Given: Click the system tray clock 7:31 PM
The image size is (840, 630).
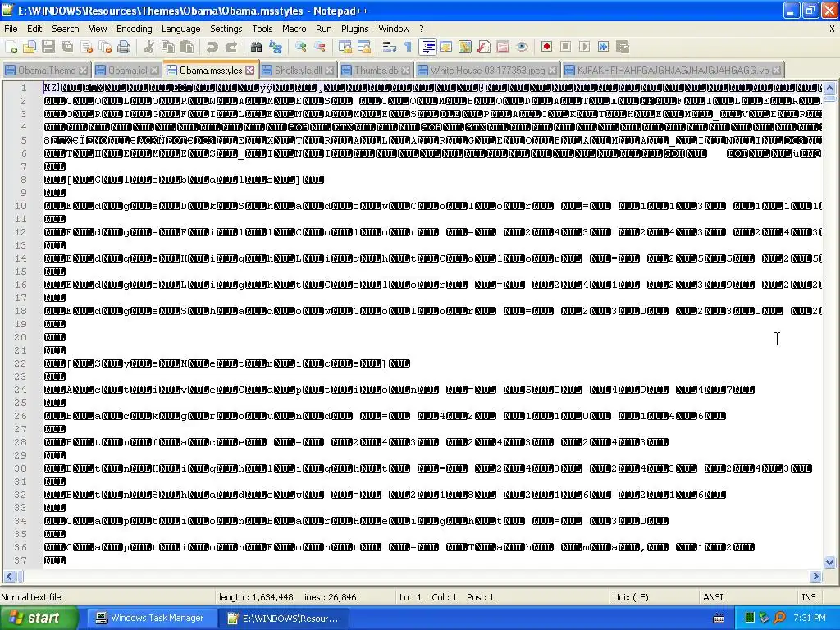Looking at the screenshot, I should pyautogui.click(x=809, y=619).
